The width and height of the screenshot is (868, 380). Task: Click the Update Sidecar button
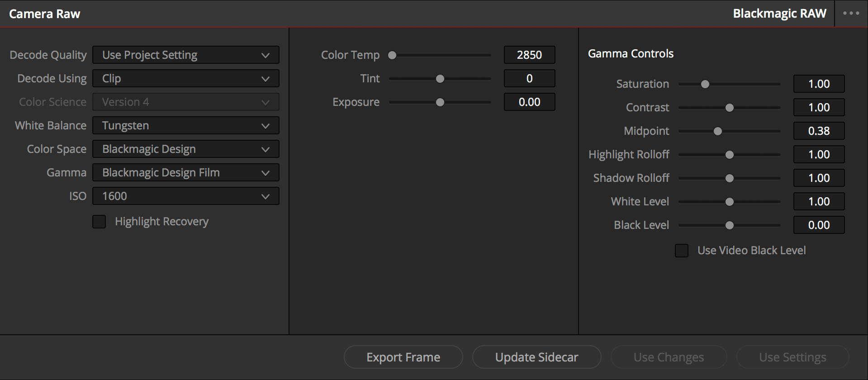tap(537, 357)
